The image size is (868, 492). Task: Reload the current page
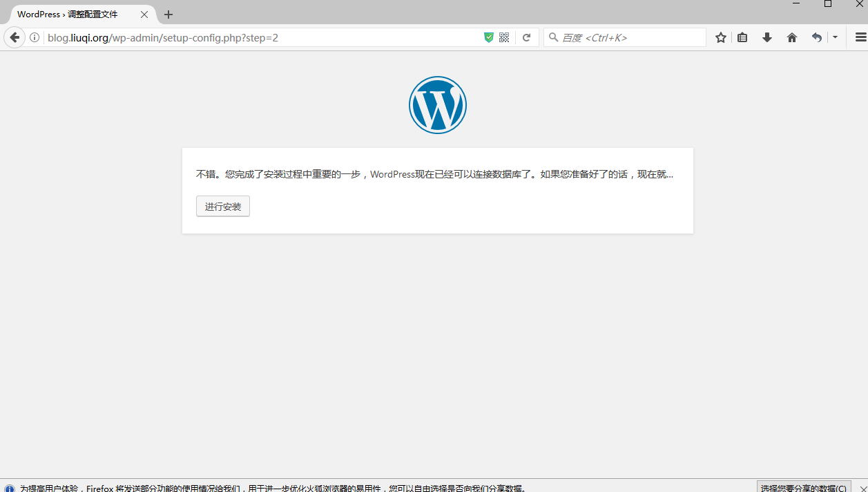click(526, 38)
